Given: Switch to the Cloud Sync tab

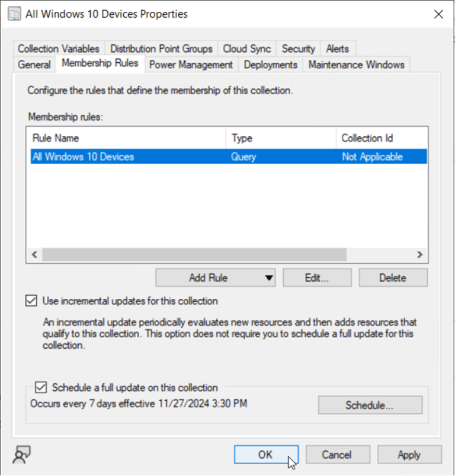Looking at the screenshot, I should tap(246, 48).
